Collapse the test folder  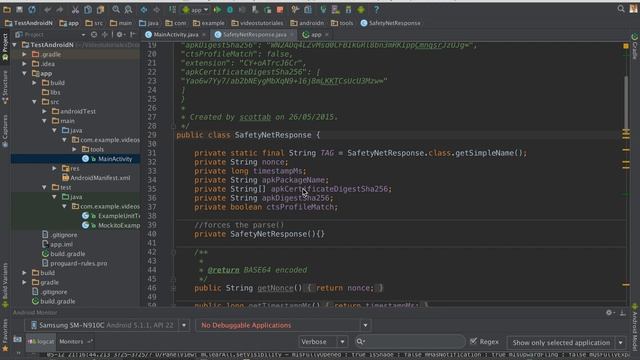click(44, 187)
